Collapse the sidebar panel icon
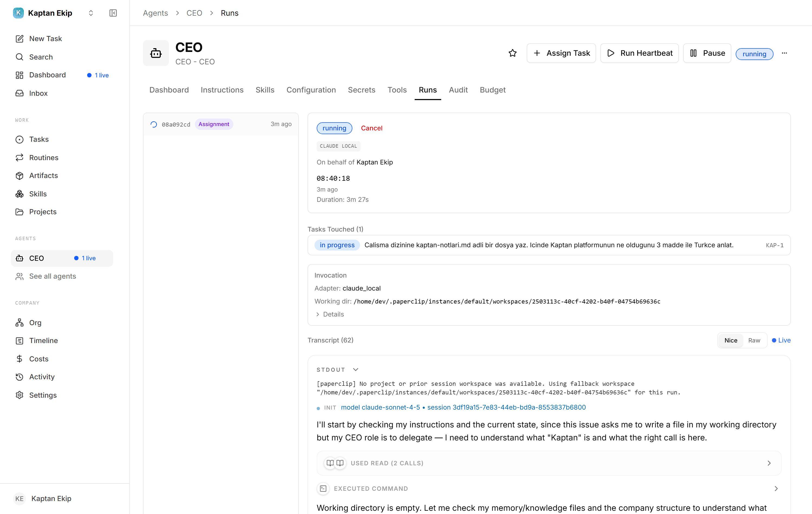The height and width of the screenshot is (514, 812). pyautogui.click(x=113, y=13)
